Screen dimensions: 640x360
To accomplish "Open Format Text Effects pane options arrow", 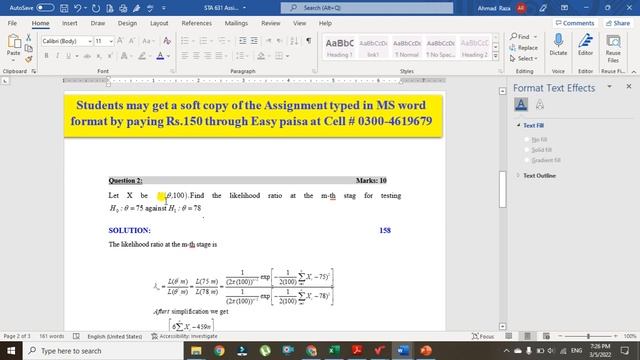I will [609, 87].
